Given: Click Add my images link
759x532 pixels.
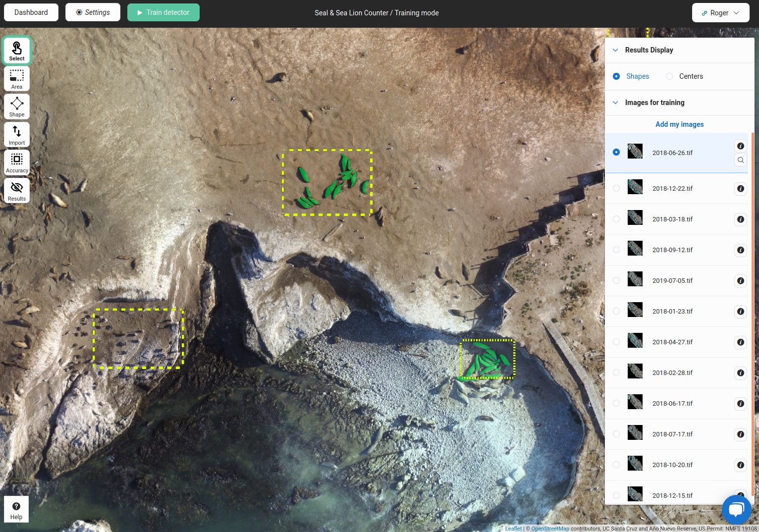Looking at the screenshot, I should (x=679, y=124).
